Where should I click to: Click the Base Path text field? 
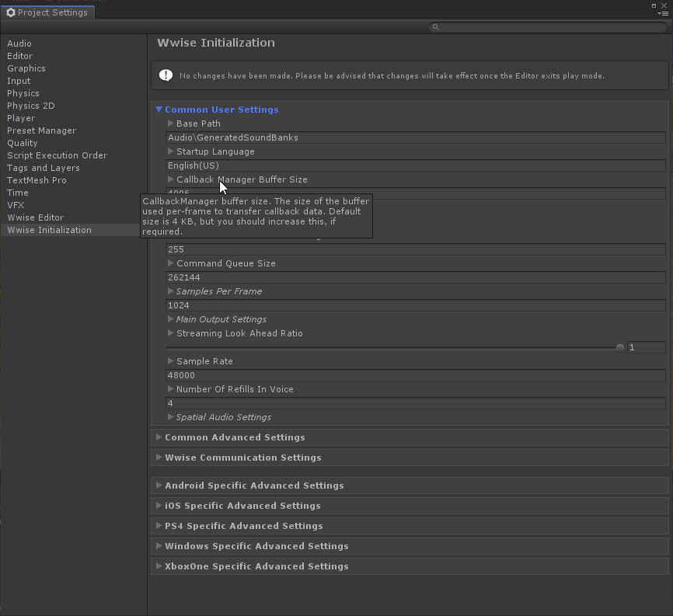tap(416, 137)
